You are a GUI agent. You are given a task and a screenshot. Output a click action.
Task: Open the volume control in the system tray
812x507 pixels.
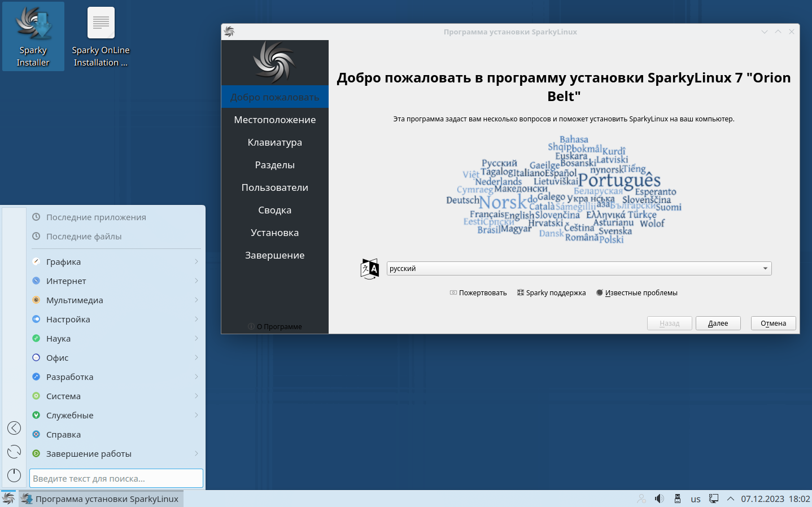tap(659, 499)
